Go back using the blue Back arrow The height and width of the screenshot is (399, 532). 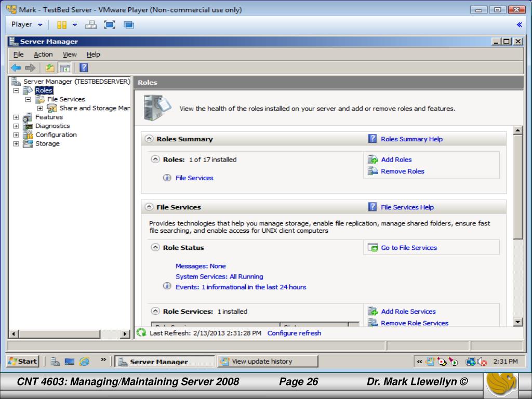pos(16,68)
